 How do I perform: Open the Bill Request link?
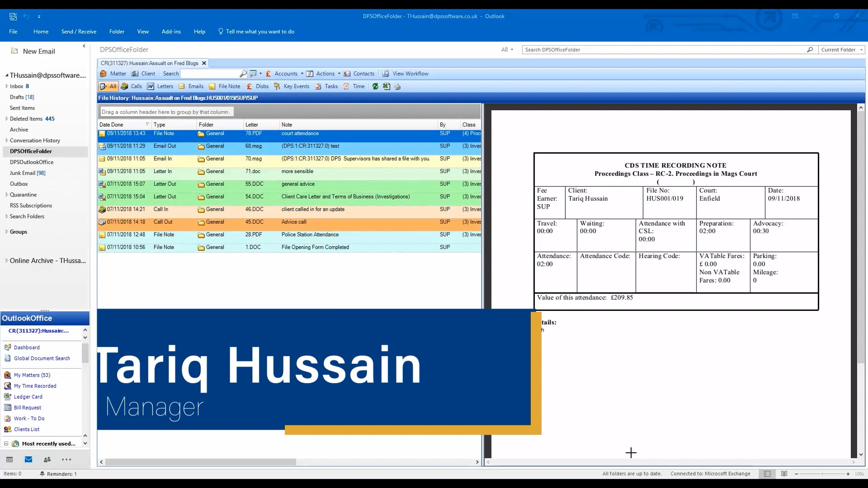pos(27,408)
